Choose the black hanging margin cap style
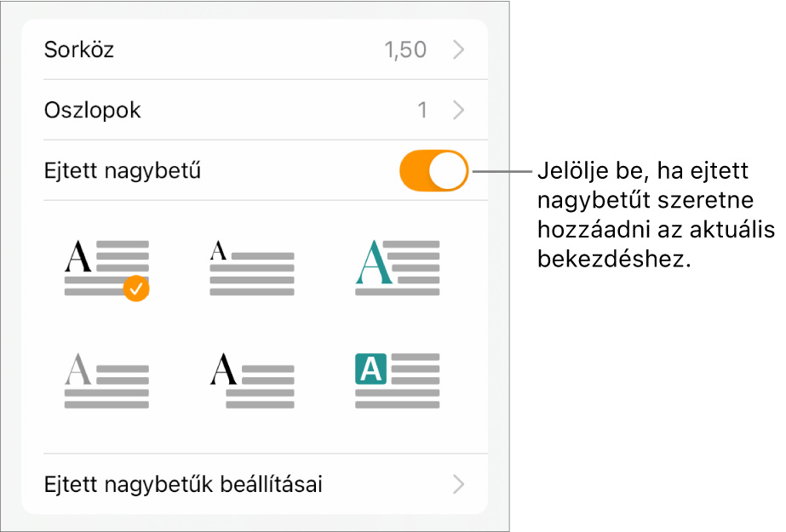Viewport: 786px width, 532px height. point(252,381)
